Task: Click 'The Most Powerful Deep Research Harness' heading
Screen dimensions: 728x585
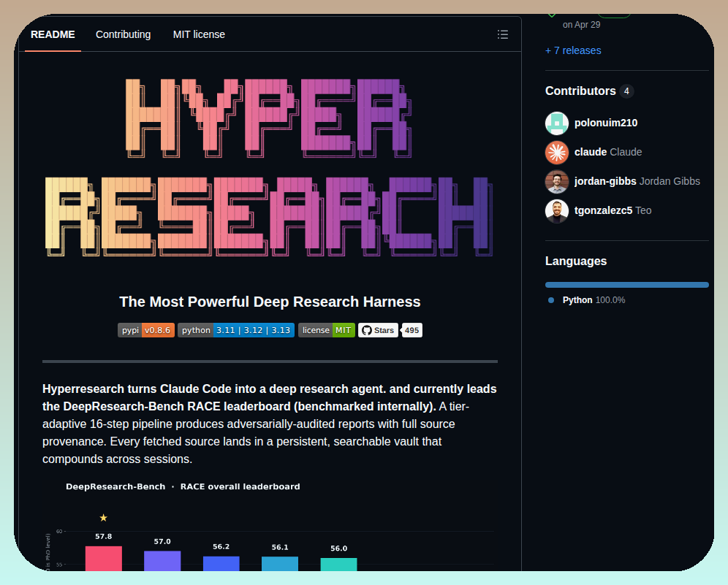Action: [x=270, y=302]
